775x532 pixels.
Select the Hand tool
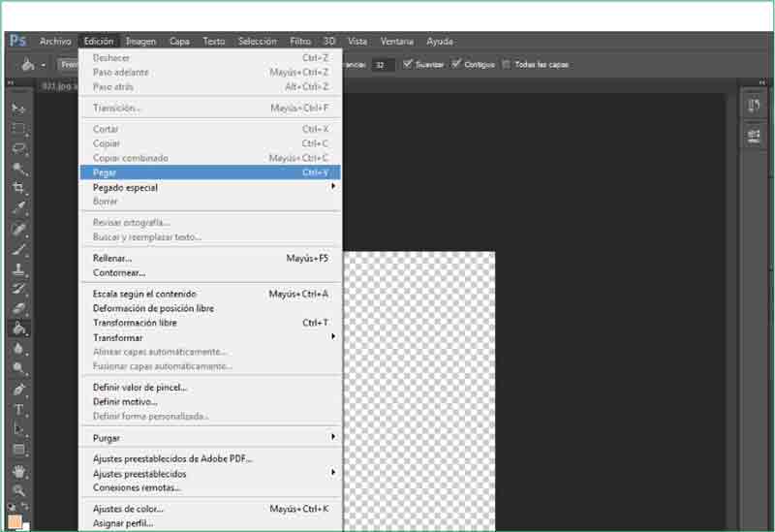[18, 471]
